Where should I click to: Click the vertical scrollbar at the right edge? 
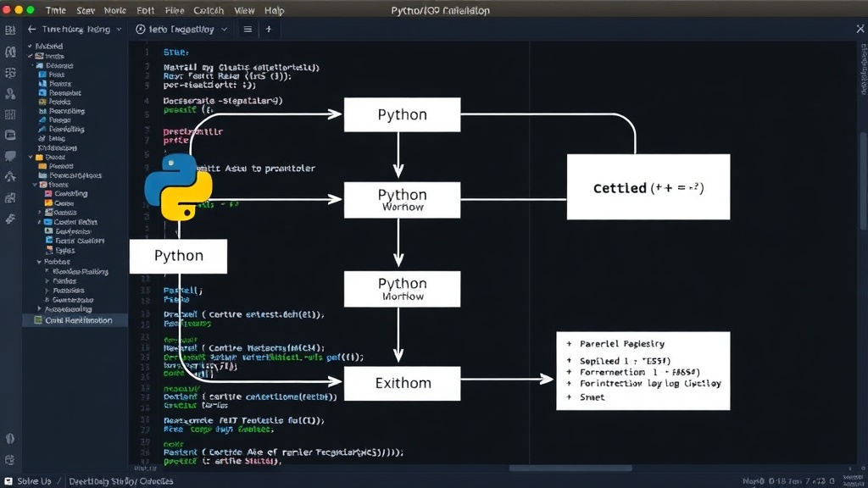tap(864, 181)
